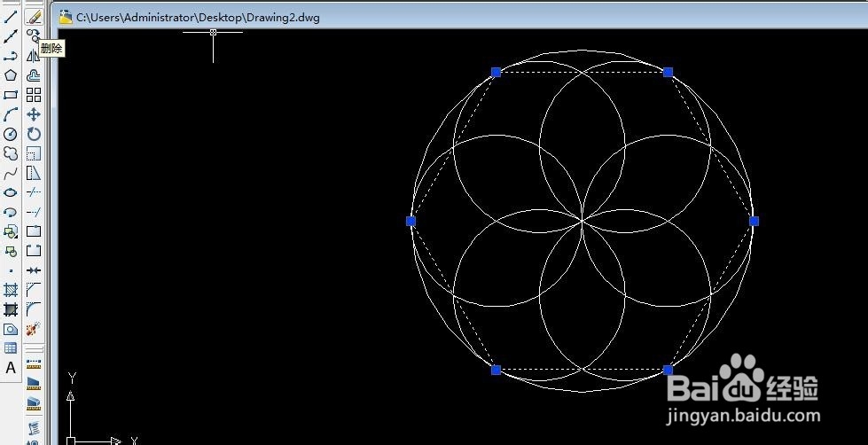Select the Extend tool
The image size is (868, 445).
34,212
